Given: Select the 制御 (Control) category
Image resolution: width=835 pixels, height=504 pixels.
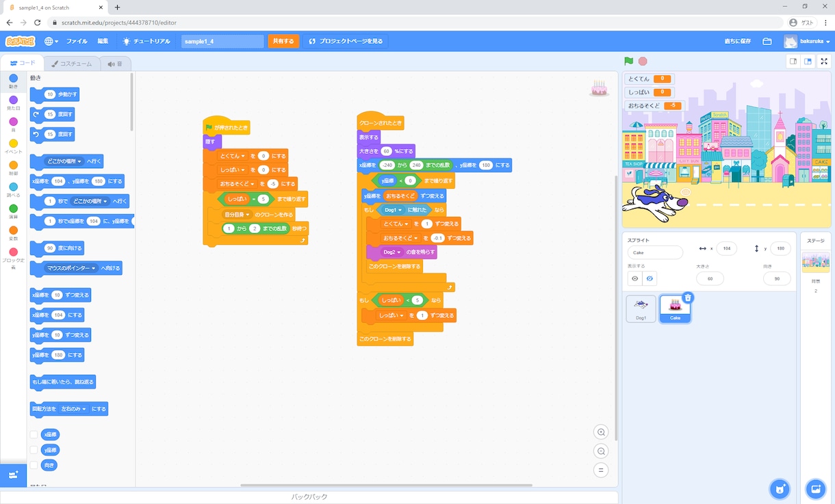Looking at the screenshot, I should pos(14,168).
